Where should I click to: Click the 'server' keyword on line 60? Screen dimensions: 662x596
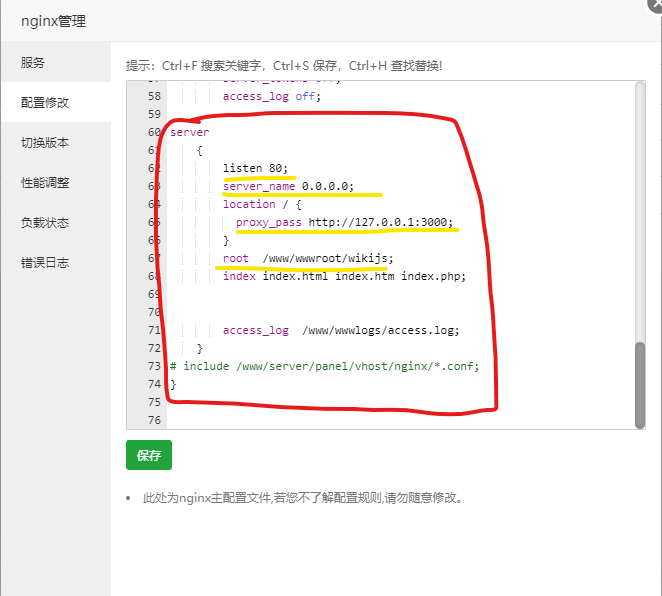click(x=190, y=132)
